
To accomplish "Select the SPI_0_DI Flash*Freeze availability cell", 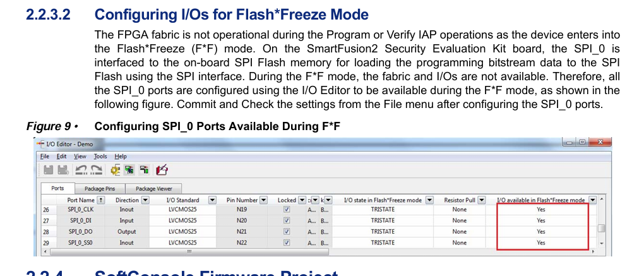I will 541,220.
